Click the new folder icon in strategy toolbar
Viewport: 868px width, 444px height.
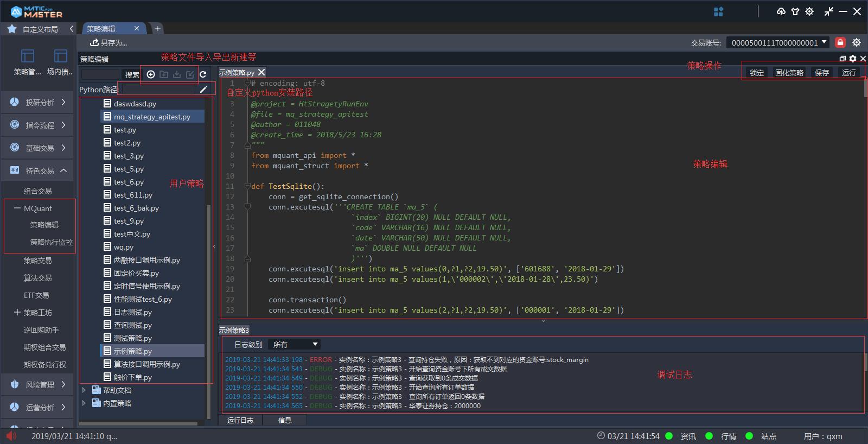click(x=164, y=74)
